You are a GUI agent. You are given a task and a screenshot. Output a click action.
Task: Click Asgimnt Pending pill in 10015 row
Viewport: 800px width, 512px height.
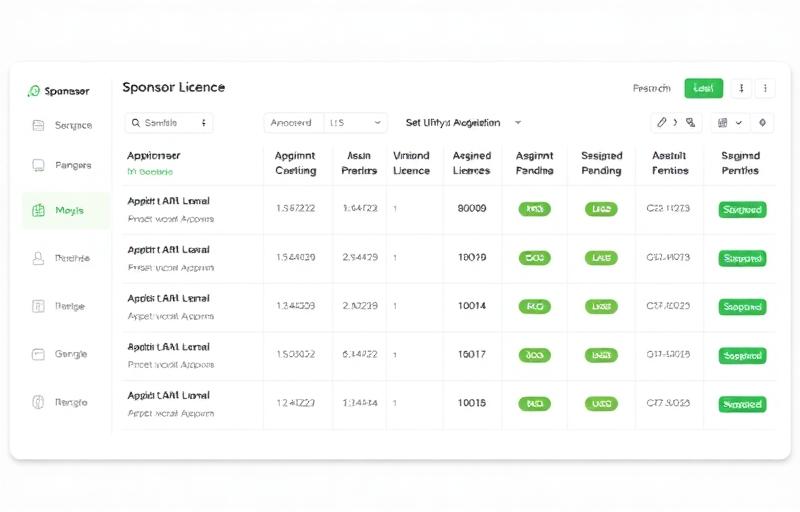pyautogui.click(x=535, y=404)
